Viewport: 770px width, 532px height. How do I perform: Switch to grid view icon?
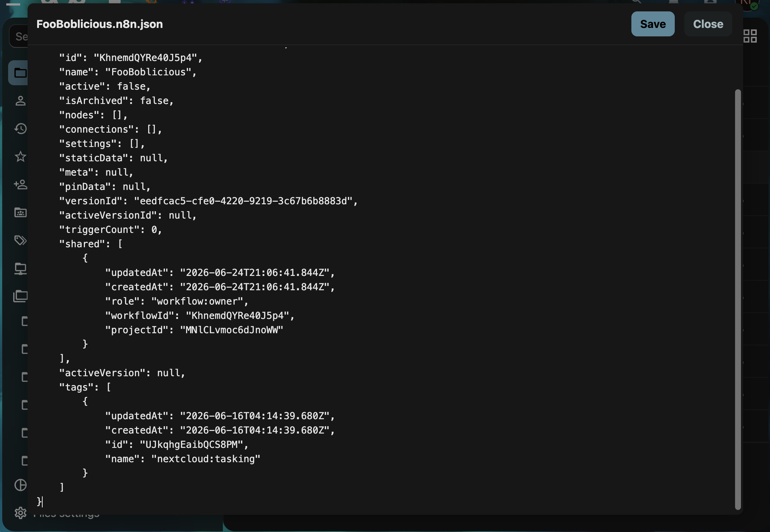pyautogui.click(x=750, y=36)
